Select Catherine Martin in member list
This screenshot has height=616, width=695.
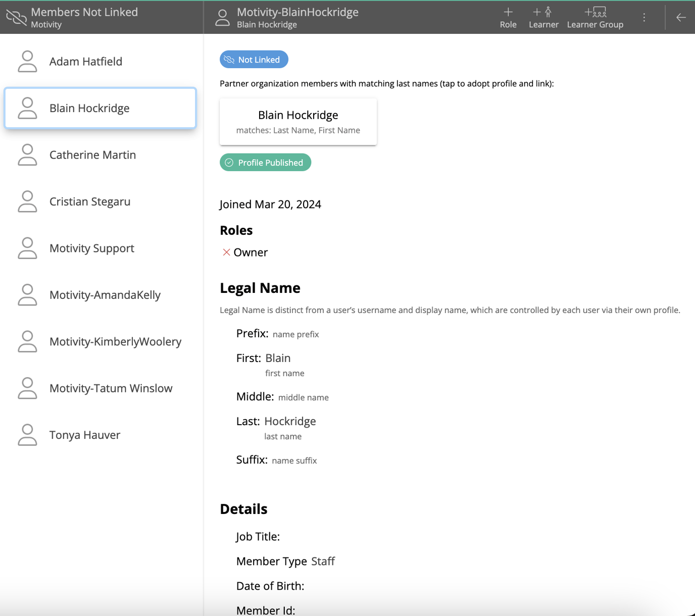[92, 155]
